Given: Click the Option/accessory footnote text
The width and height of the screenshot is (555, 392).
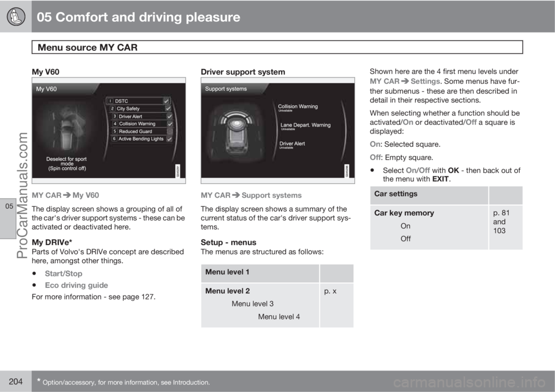Looking at the screenshot, I should 124,382.
